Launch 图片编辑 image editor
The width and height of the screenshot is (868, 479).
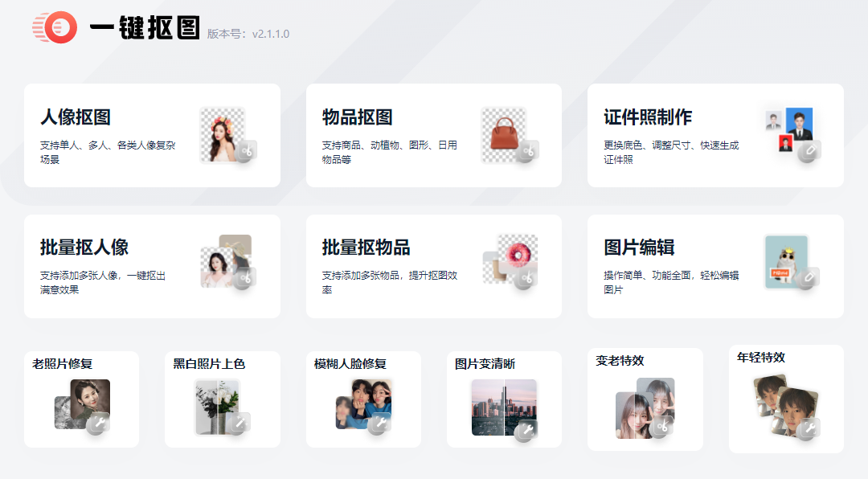[x=716, y=266]
